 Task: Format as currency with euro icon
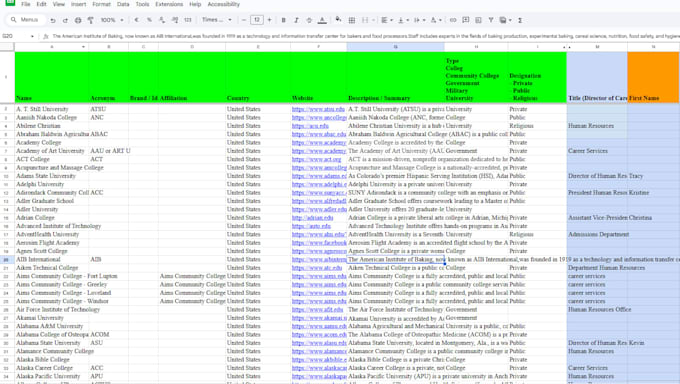tap(137, 20)
